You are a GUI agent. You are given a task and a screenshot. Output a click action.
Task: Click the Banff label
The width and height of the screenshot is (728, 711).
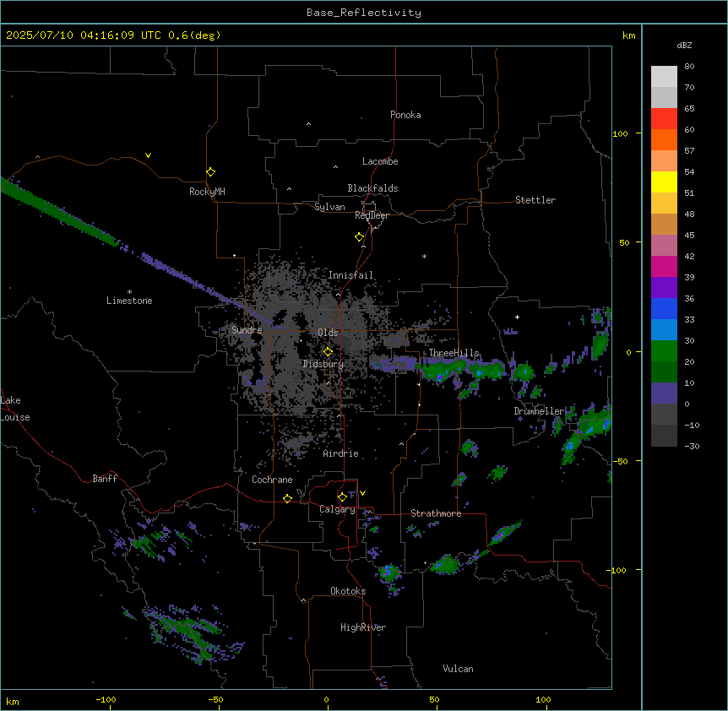click(x=105, y=479)
